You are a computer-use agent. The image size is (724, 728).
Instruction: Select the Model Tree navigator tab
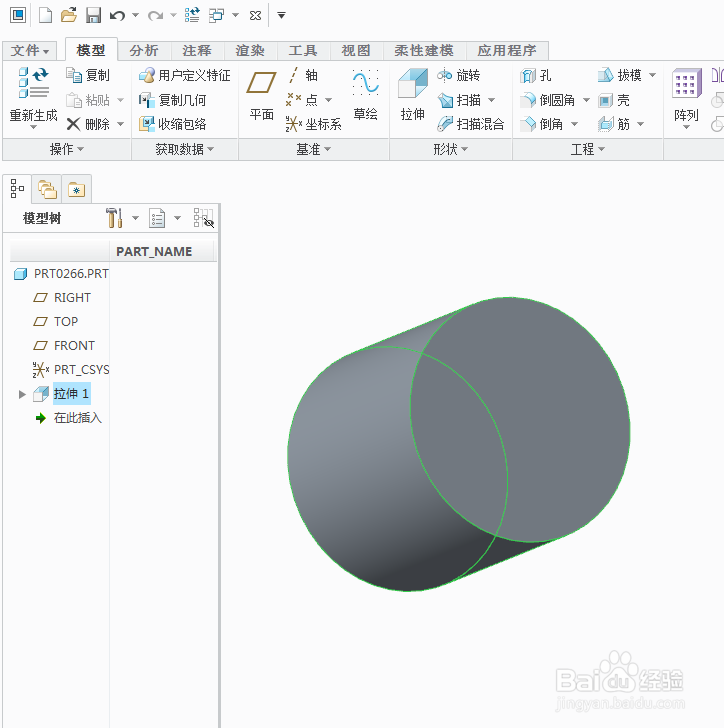click(17, 188)
